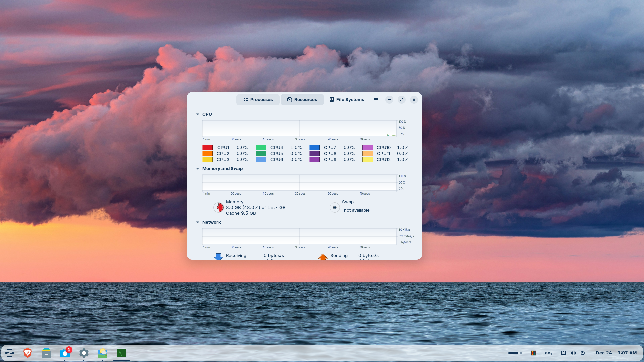Switch to the Processes tab

[258, 99]
